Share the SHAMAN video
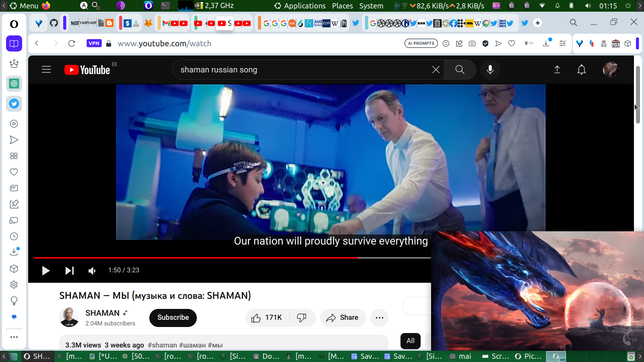The height and width of the screenshot is (362, 644). point(343,318)
